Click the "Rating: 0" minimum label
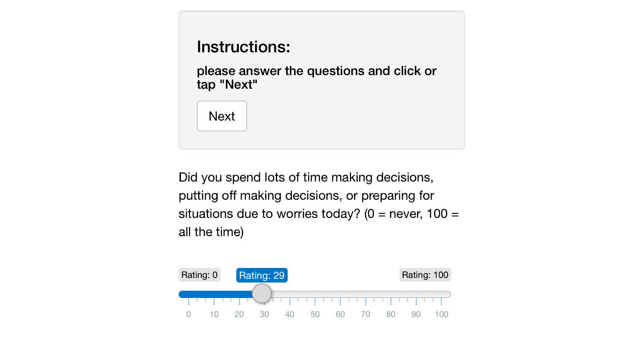Viewport: 644px width, 338px height. (x=199, y=275)
